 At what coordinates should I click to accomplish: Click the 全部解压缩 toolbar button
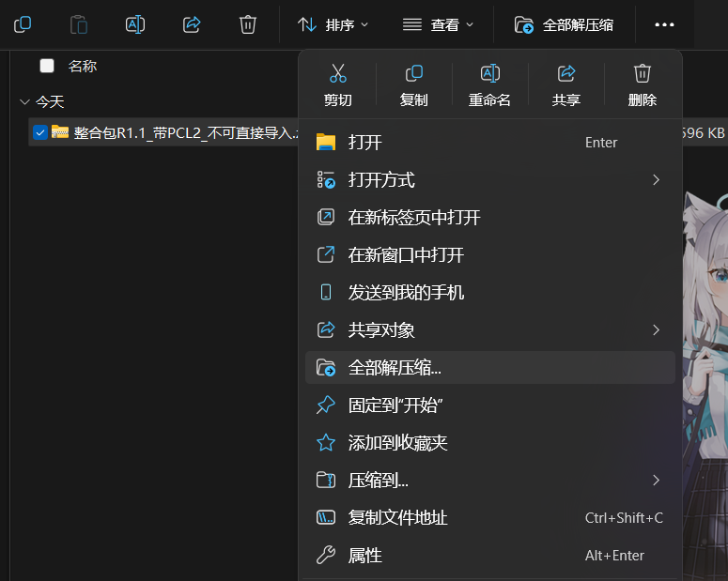(x=565, y=24)
